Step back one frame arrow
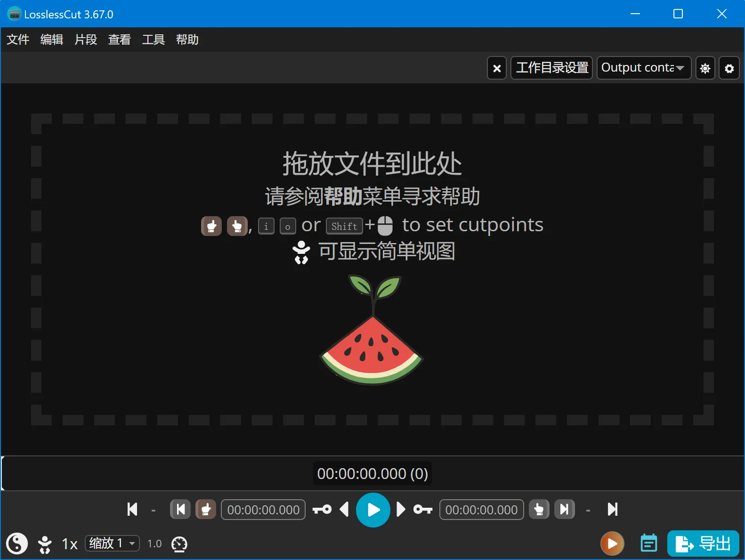This screenshot has height=560, width=745. tap(344, 509)
